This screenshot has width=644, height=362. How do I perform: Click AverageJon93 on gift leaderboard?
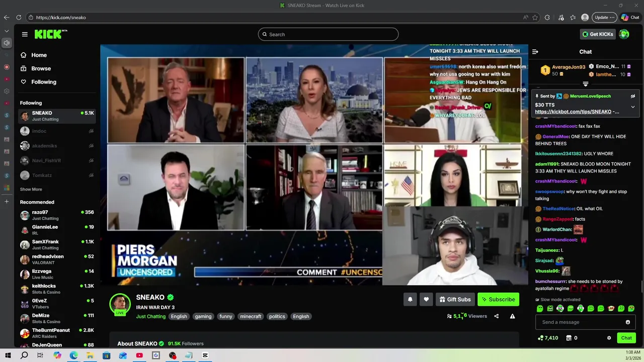click(569, 67)
